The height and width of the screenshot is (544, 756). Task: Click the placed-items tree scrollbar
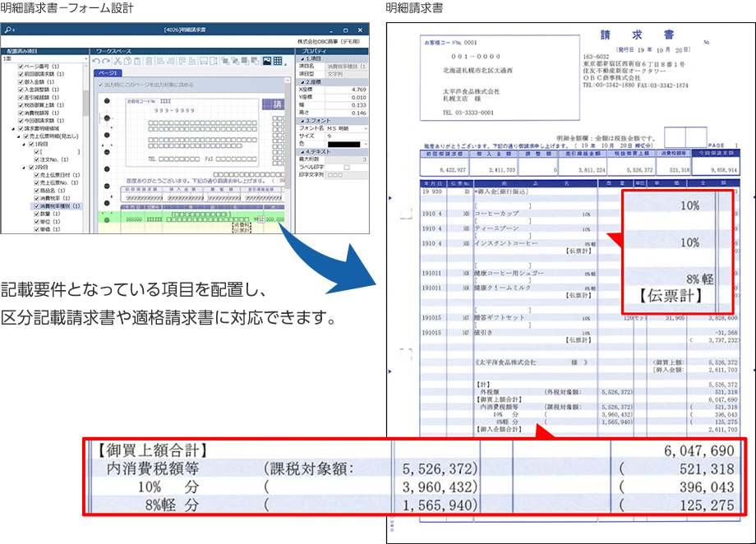tap(86, 104)
